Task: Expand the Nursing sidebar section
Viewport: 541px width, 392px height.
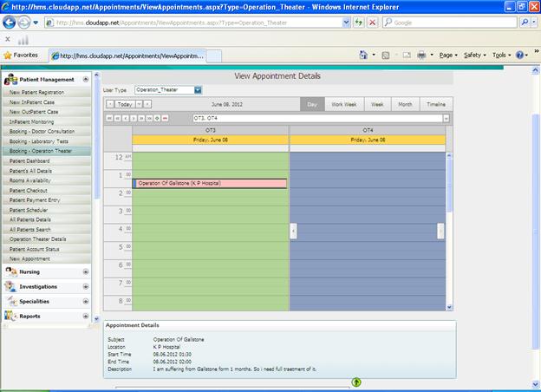Action: click(85, 271)
